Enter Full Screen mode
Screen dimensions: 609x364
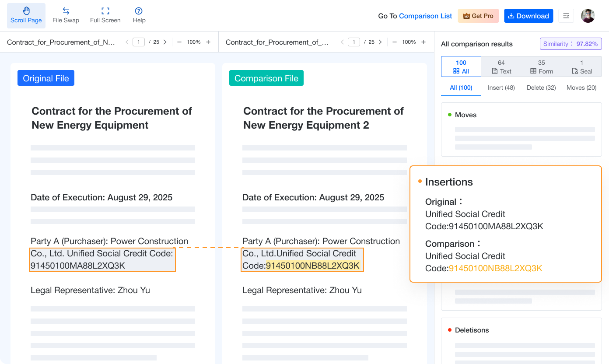click(x=105, y=16)
